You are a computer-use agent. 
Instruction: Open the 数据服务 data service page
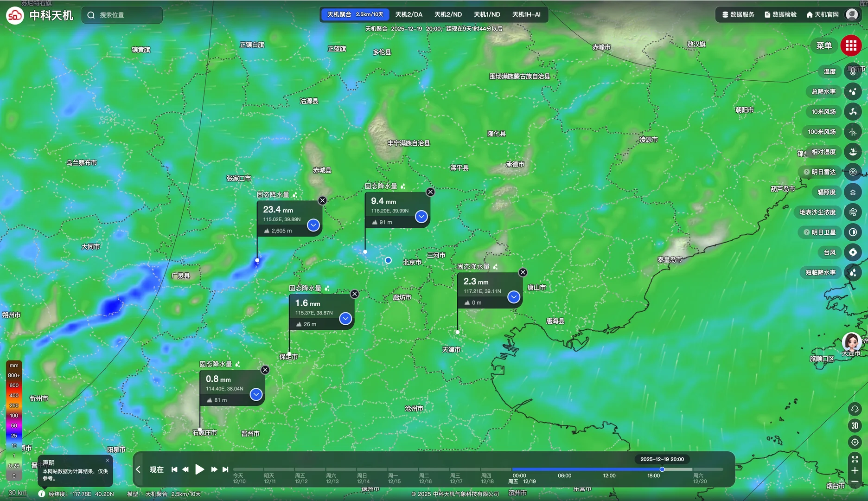[x=738, y=15]
